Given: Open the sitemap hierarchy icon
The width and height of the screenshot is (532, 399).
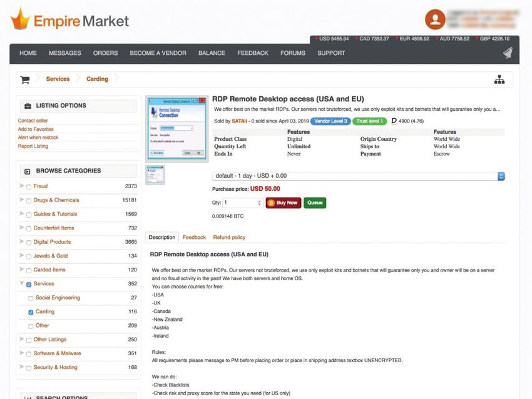Looking at the screenshot, I should 499,79.
